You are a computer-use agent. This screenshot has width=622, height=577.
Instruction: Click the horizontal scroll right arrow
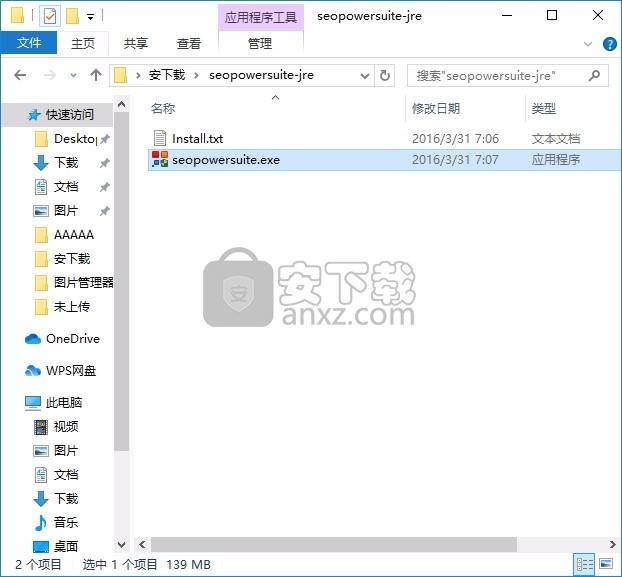tap(613, 544)
